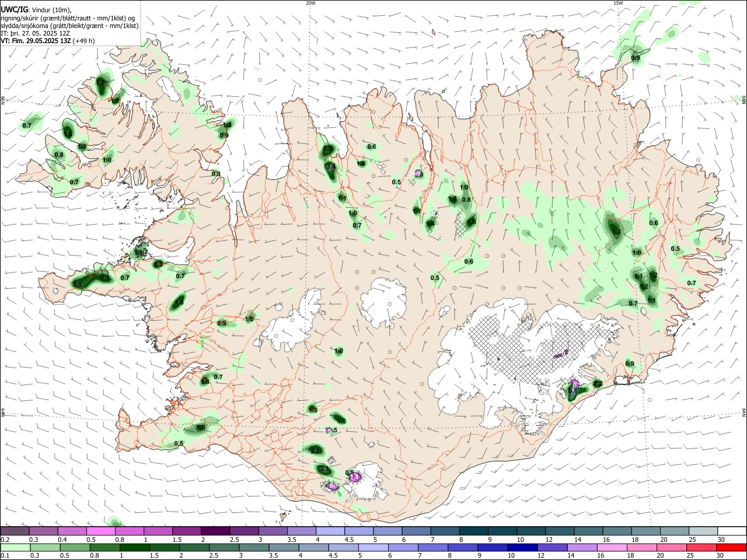Pick the pale grey 25 snow legend swatch
Image resolution: width=747 pixels, height=560 pixels.
click(x=704, y=531)
